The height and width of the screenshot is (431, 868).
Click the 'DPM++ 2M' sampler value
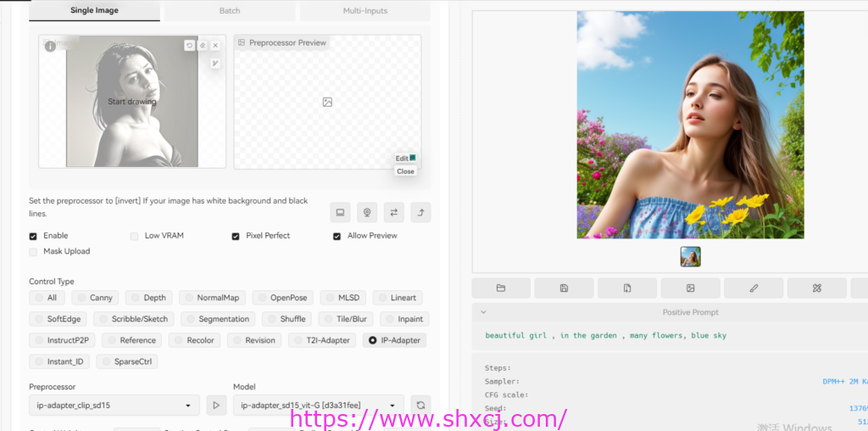pyautogui.click(x=843, y=382)
